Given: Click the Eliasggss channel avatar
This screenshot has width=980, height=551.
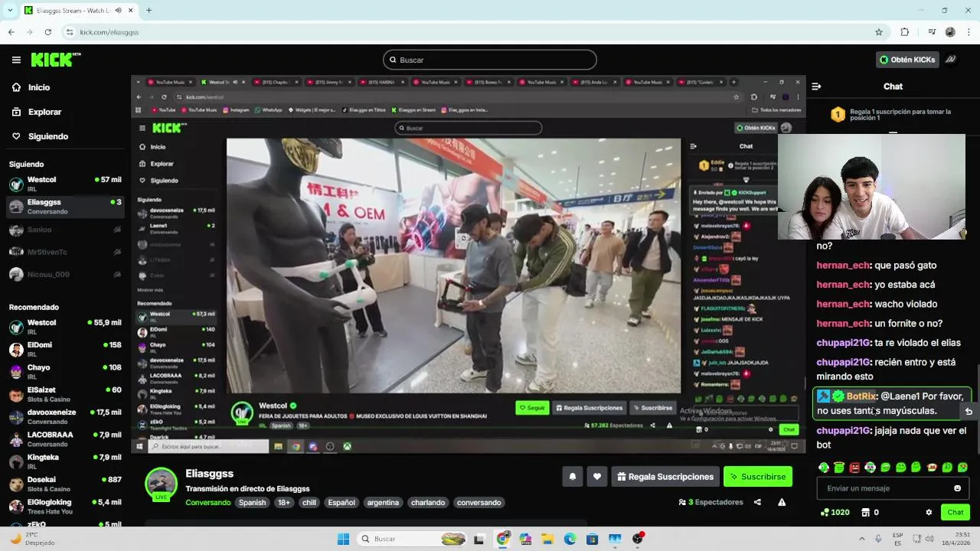Looking at the screenshot, I should click(x=161, y=484).
